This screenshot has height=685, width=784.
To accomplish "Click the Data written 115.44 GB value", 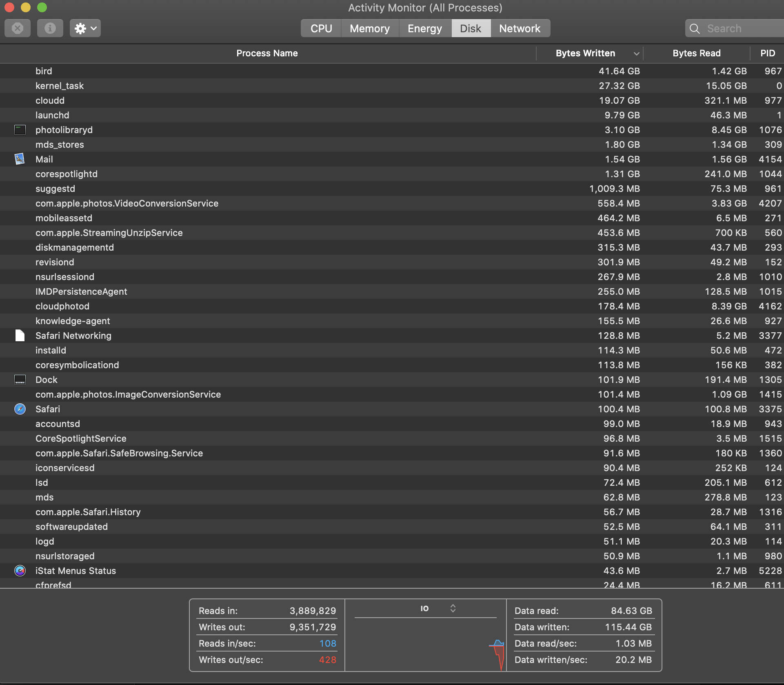I will point(628,627).
